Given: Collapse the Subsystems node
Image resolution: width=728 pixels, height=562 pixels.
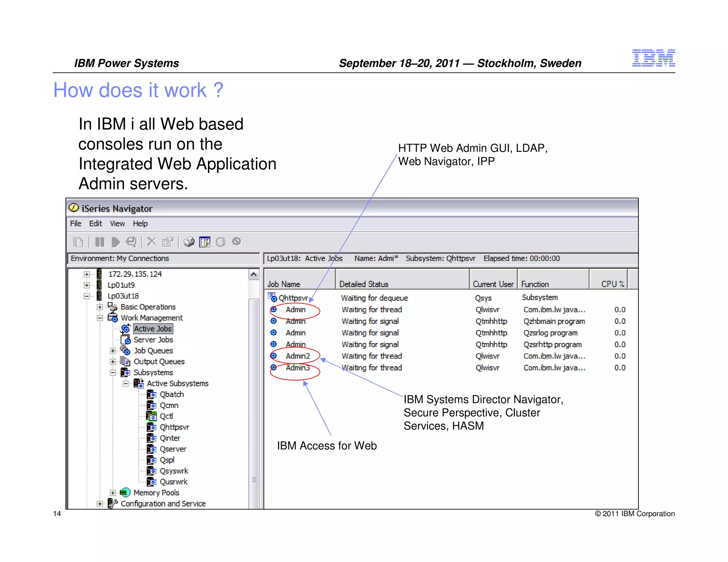Looking at the screenshot, I should coord(113,373).
